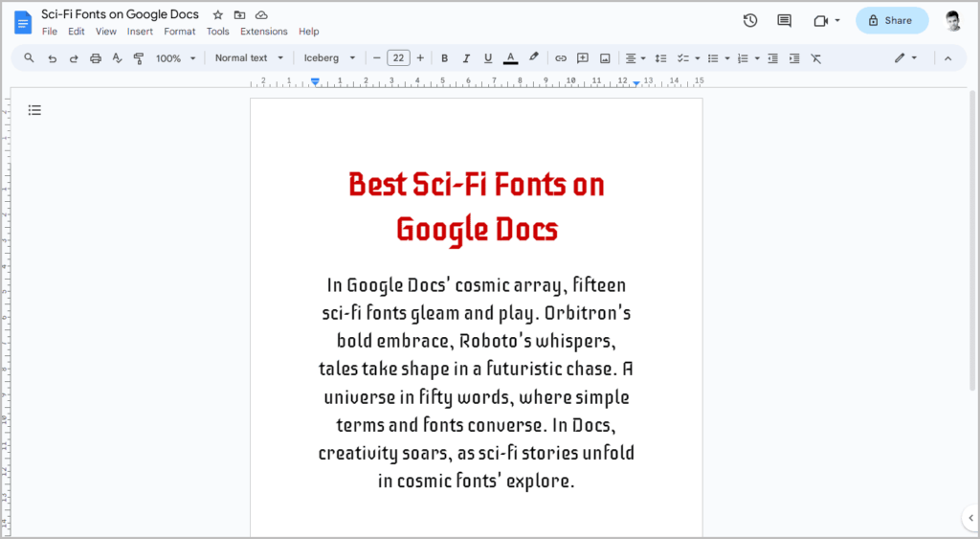Check the cloud document status icon
Screen dimensions: 980x539
tap(261, 14)
